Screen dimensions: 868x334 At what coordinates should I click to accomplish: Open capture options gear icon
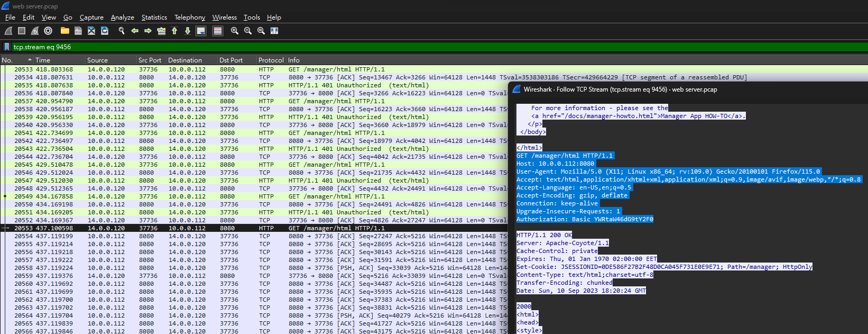click(48, 31)
